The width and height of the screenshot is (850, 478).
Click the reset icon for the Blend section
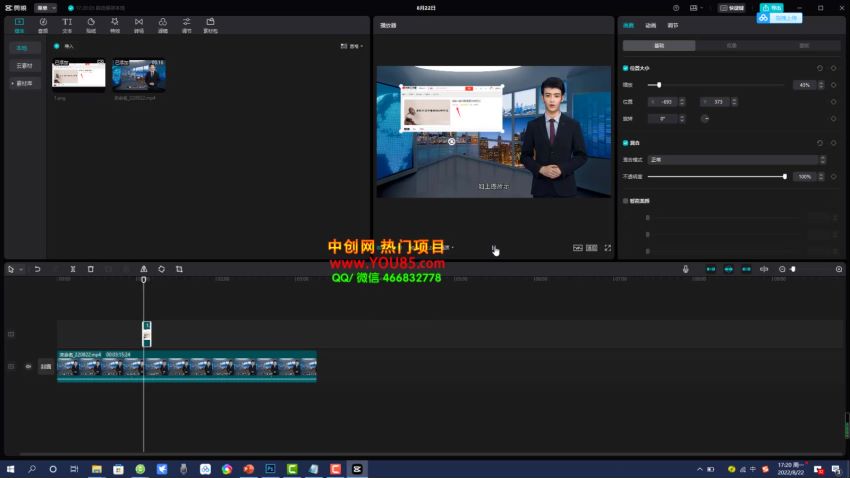(820, 143)
